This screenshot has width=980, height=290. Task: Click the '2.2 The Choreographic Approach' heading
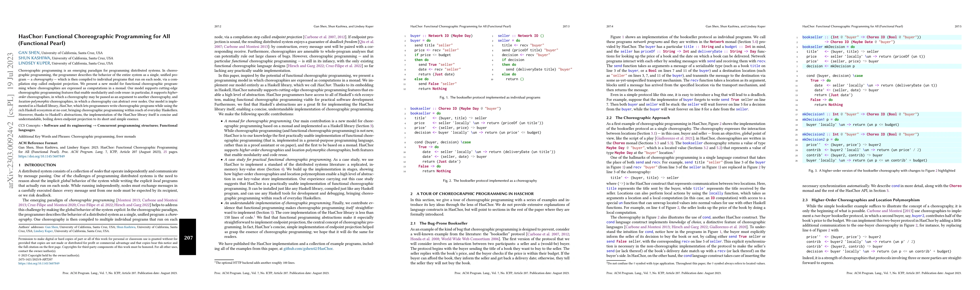tap(638, 118)
